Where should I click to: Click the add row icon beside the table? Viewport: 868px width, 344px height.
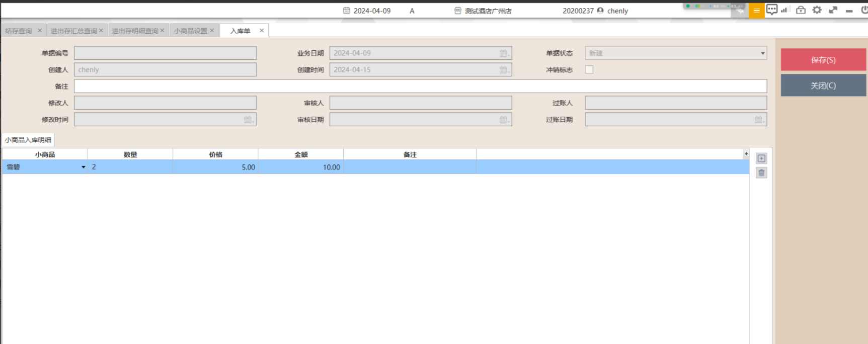(761, 158)
